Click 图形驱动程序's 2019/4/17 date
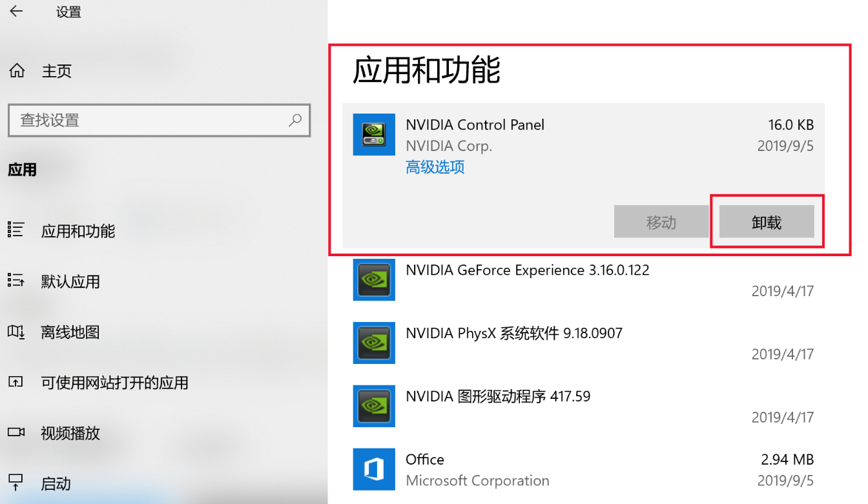 click(783, 418)
